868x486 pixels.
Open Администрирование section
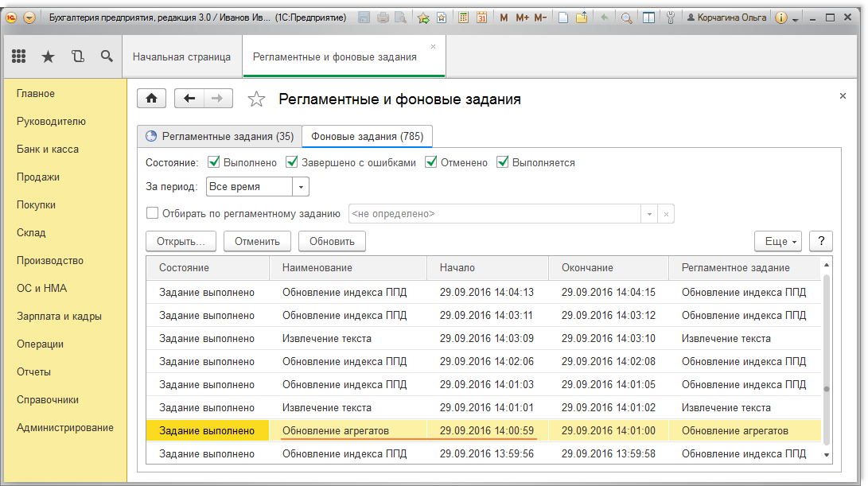[65, 427]
